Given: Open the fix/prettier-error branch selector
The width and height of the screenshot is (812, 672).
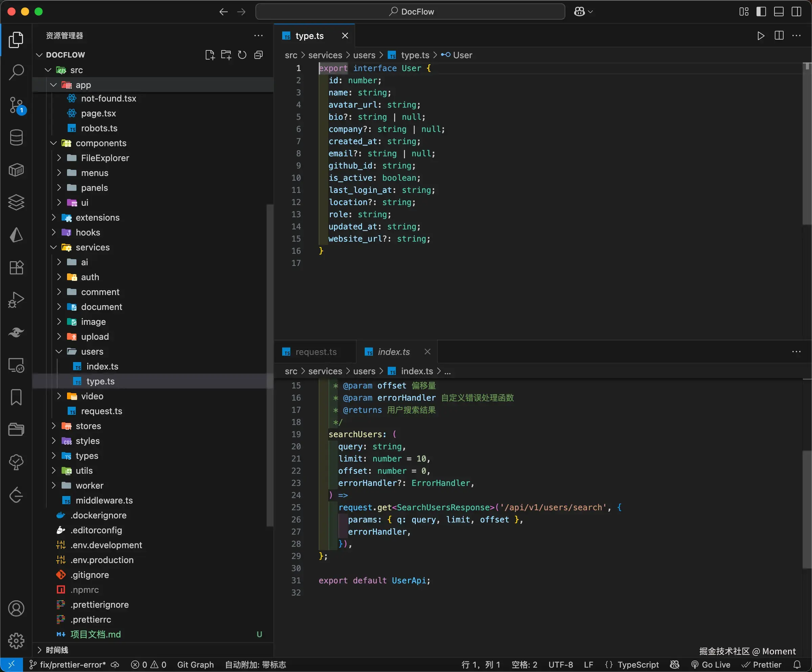Looking at the screenshot, I should [x=68, y=665].
